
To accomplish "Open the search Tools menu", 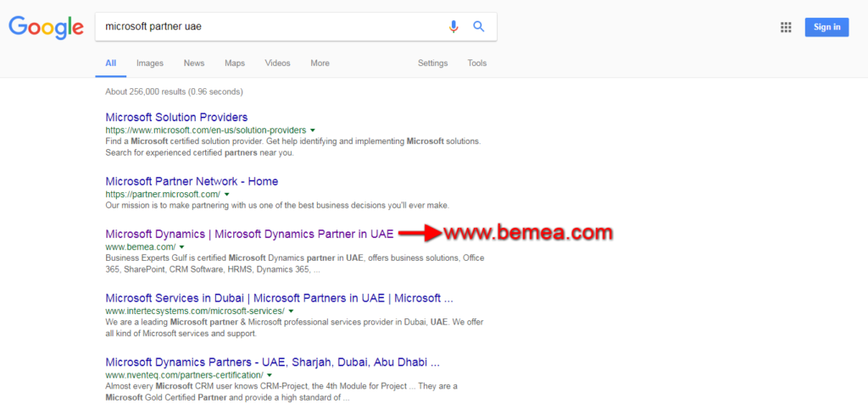I will coord(477,64).
